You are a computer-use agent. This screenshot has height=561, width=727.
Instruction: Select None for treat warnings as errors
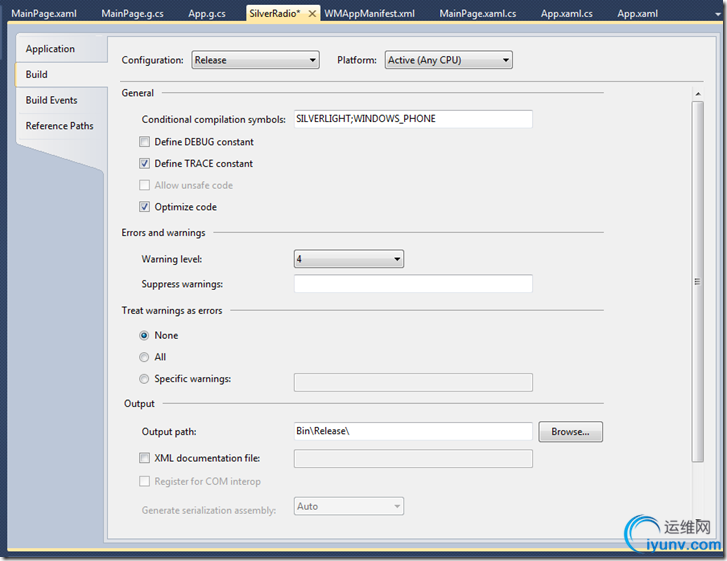click(144, 335)
